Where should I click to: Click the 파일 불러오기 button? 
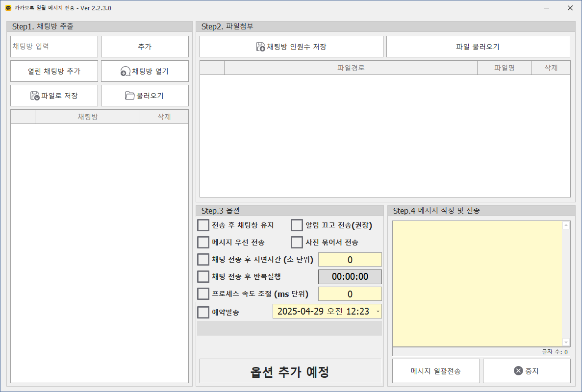point(478,47)
